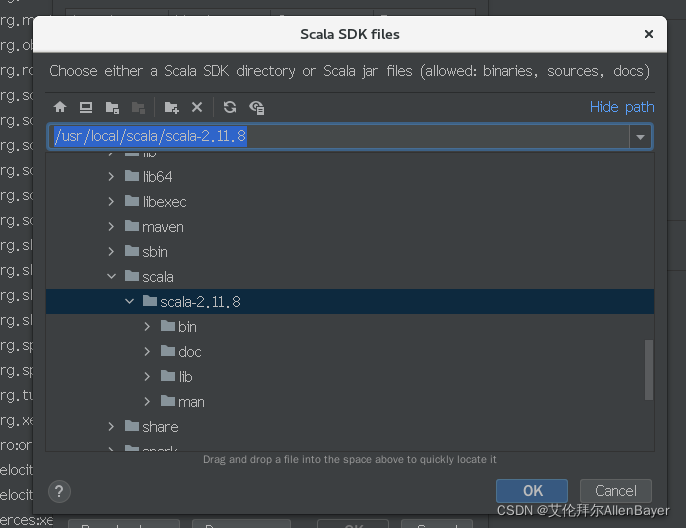Confirm selection with the OK button
This screenshot has width=686, height=528.
pyautogui.click(x=532, y=491)
